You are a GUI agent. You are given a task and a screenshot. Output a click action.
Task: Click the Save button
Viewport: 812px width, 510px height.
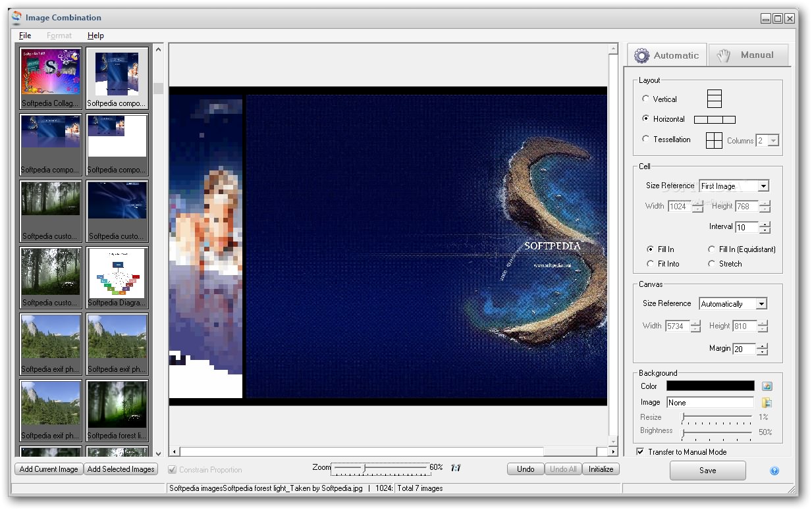[x=708, y=471]
